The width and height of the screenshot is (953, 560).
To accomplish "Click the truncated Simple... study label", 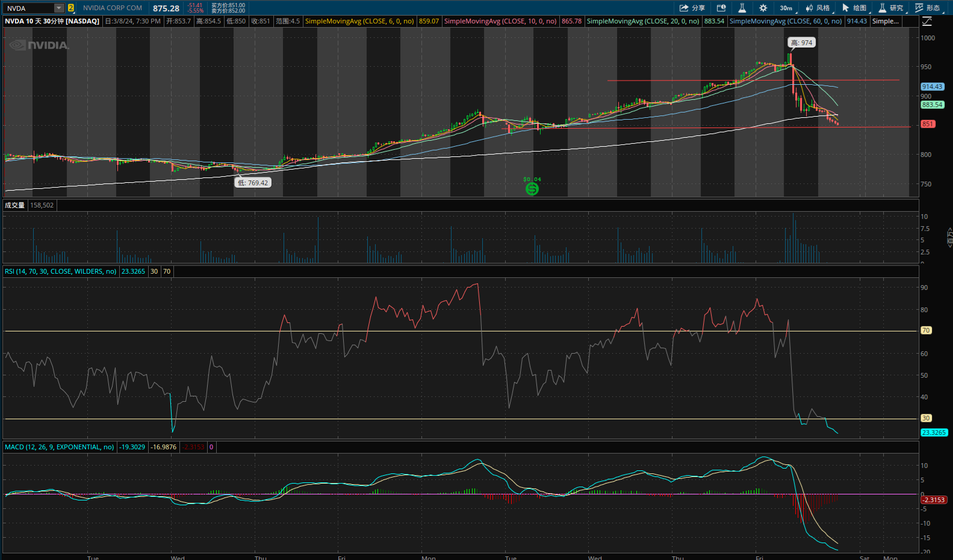I will pos(885,21).
